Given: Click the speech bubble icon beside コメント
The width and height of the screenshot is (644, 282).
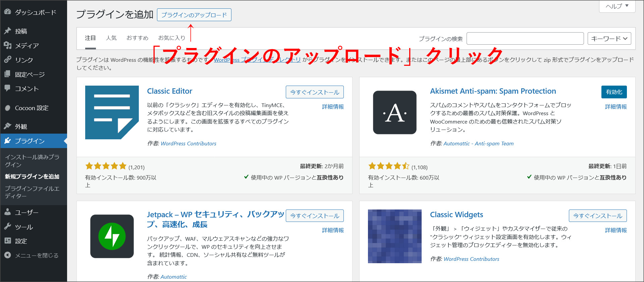Looking at the screenshot, I should (7, 88).
